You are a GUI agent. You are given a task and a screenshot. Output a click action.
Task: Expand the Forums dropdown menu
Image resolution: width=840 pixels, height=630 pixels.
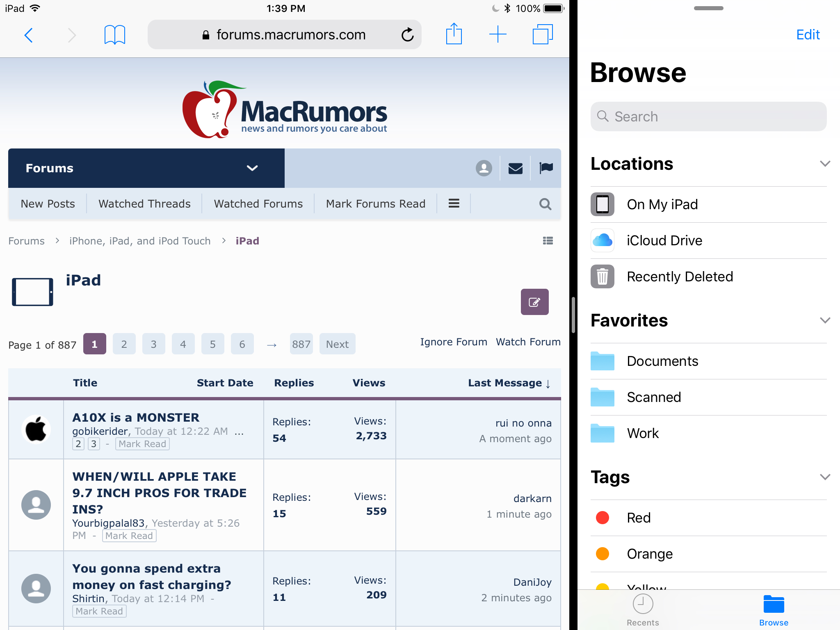point(252,168)
